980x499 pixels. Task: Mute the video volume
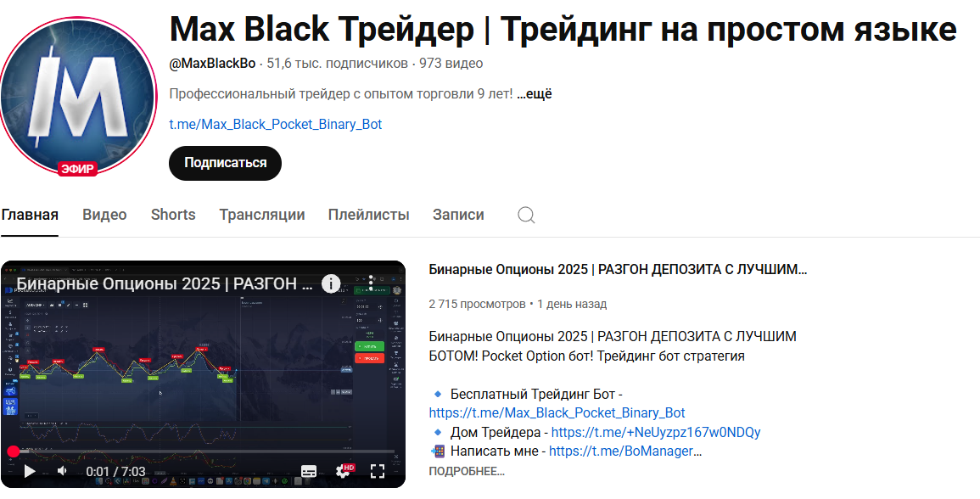pyautogui.click(x=62, y=471)
